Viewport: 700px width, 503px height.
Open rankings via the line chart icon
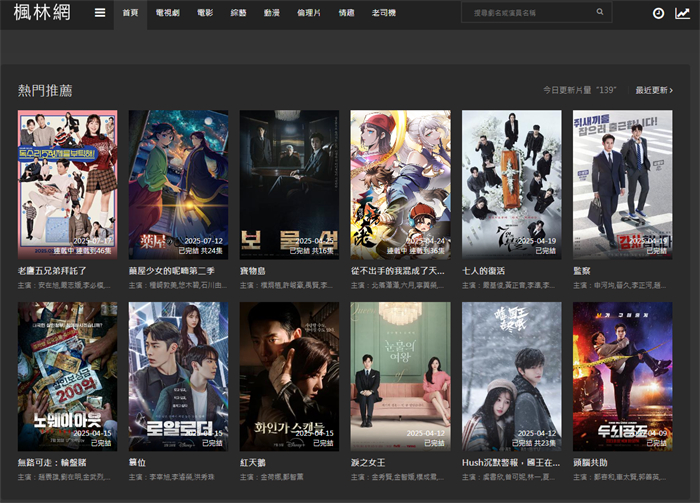coord(682,13)
